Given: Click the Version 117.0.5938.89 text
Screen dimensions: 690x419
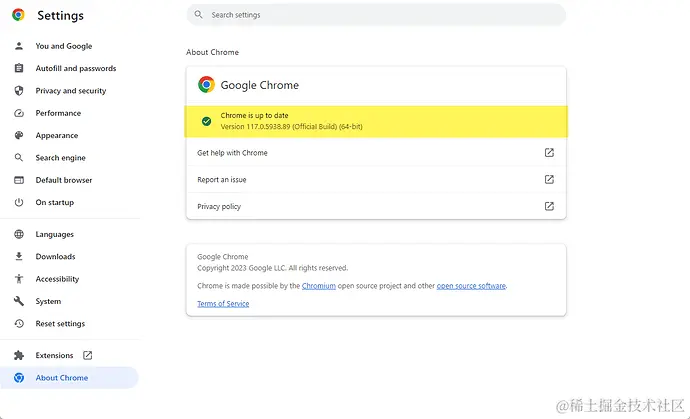Looking at the screenshot, I should pyautogui.click(x=291, y=126).
